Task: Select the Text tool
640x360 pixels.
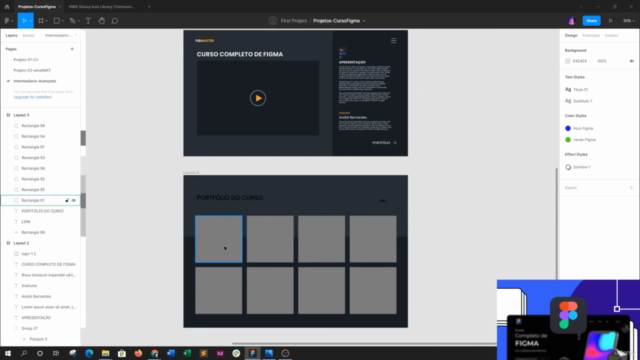Action: (88, 20)
